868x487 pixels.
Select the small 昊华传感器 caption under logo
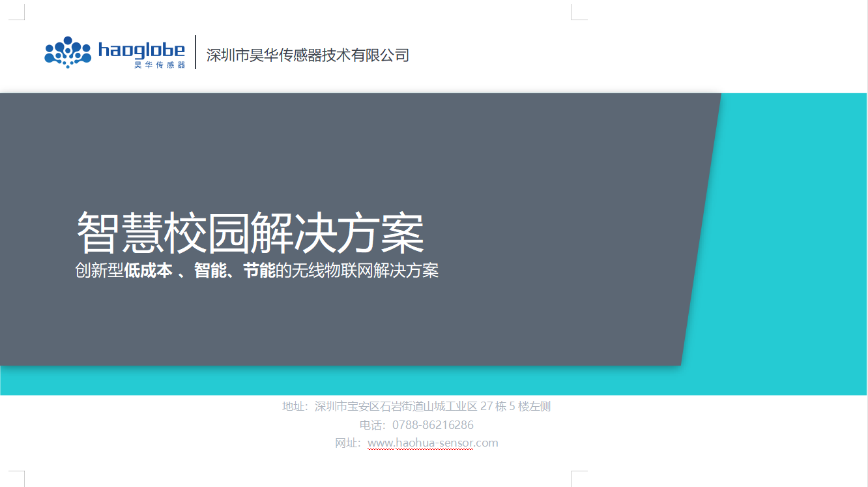click(x=160, y=65)
